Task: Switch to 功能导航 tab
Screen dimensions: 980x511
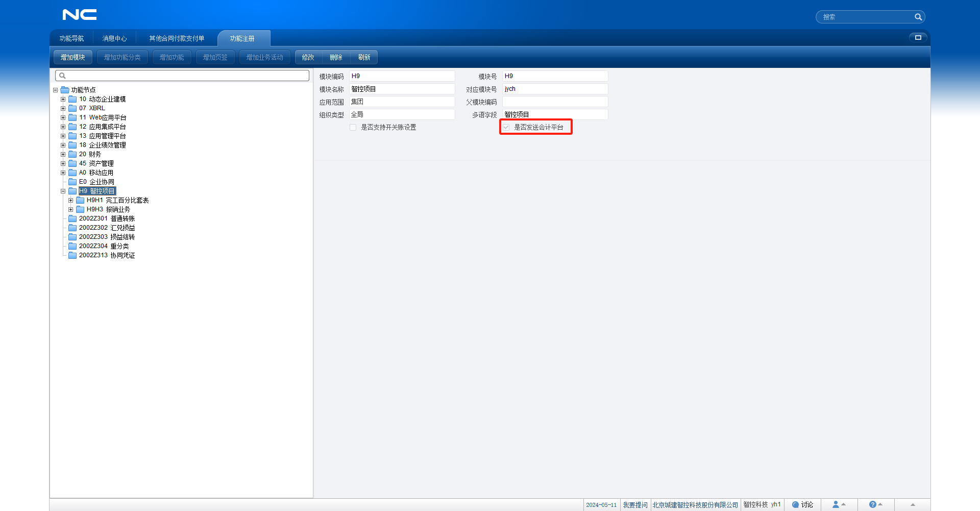Action: (72, 38)
